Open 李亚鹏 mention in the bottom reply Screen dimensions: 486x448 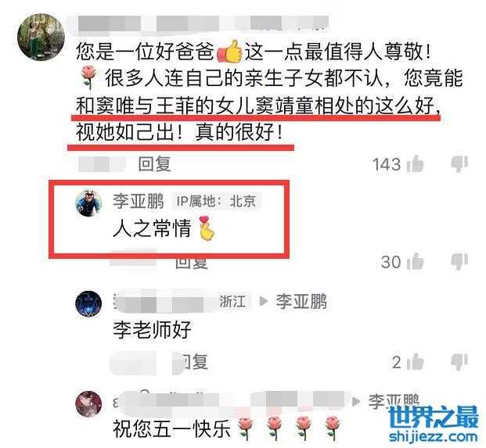click(x=394, y=401)
